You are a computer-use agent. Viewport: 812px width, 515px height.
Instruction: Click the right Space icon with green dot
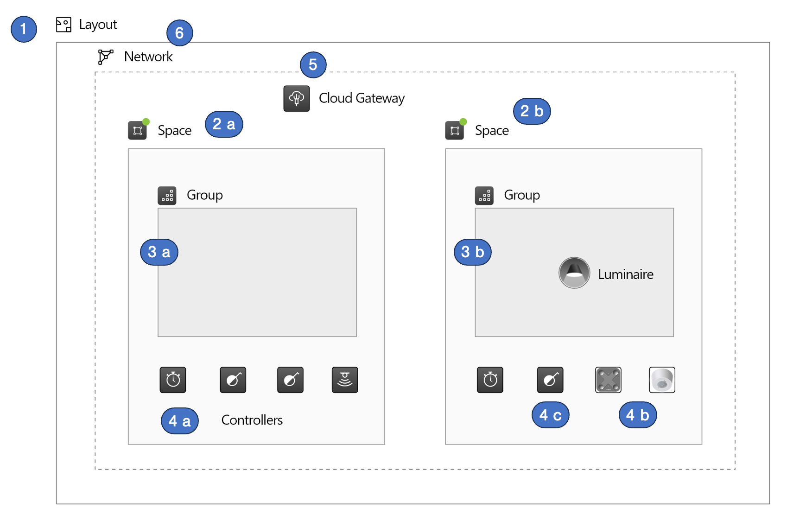(455, 129)
